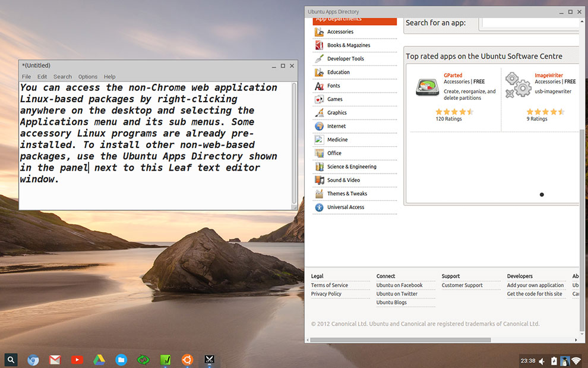Open the Search menu in Leaf editor
588x368 pixels.
pyautogui.click(x=62, y=77)
